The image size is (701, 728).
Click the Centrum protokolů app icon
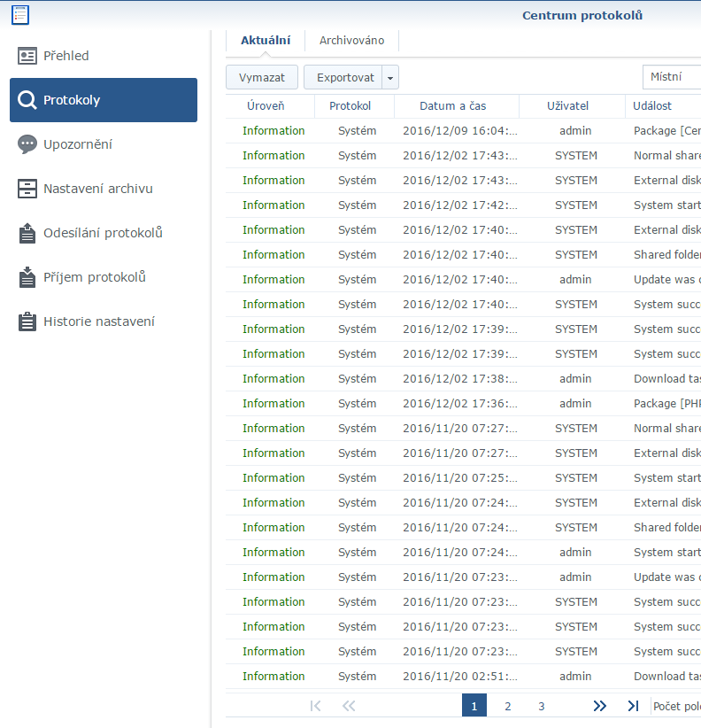[x=19, y=14]
